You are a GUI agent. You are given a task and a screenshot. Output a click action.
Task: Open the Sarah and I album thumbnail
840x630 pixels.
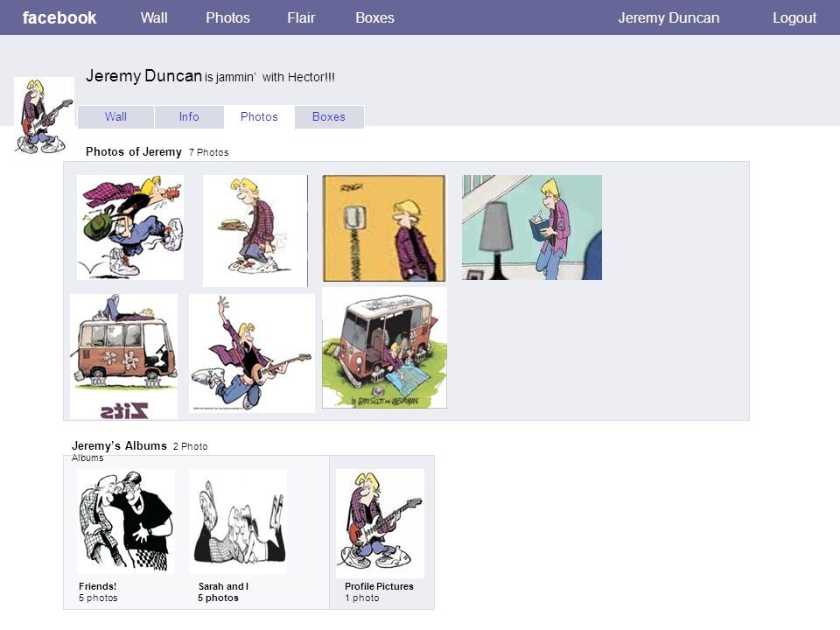(238, 521)
